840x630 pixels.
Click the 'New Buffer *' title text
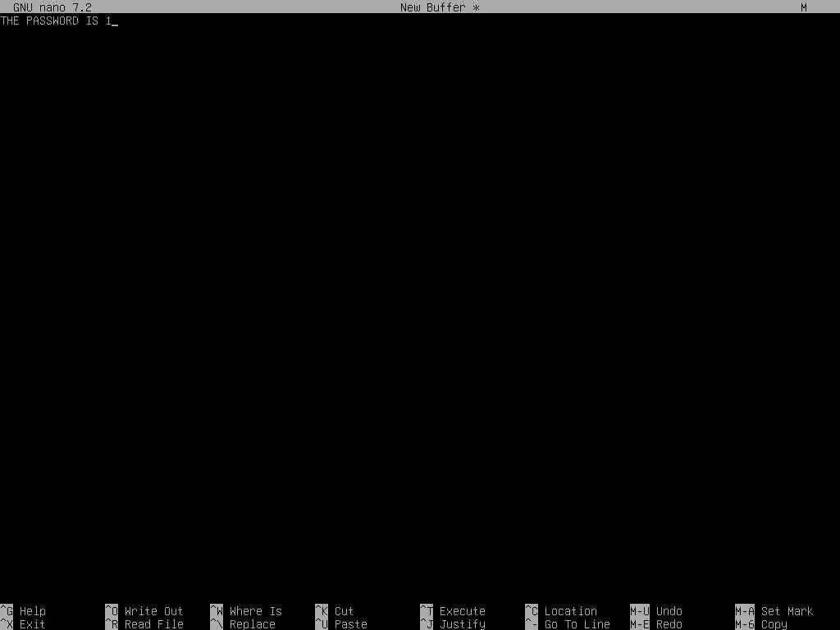tap(440, 7)
